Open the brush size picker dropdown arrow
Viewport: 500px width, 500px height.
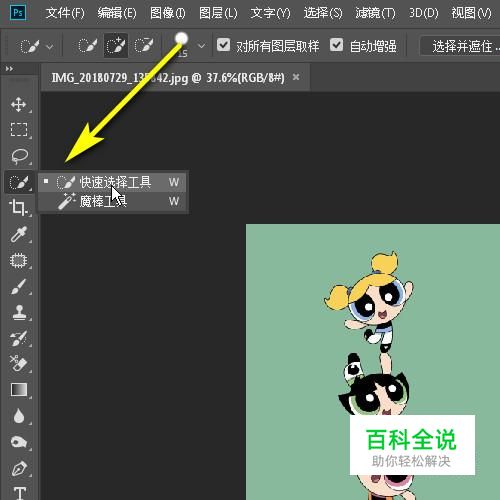pyautogui.click(x=201, y=46)
